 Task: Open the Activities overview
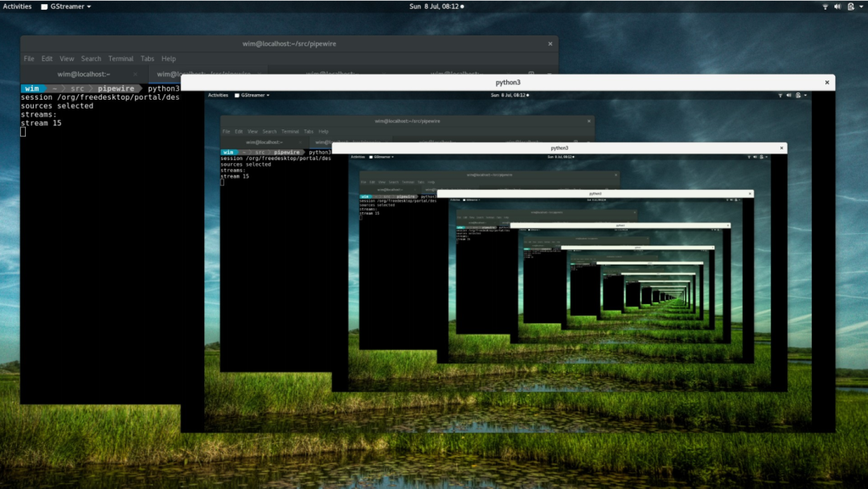point(17,6)
